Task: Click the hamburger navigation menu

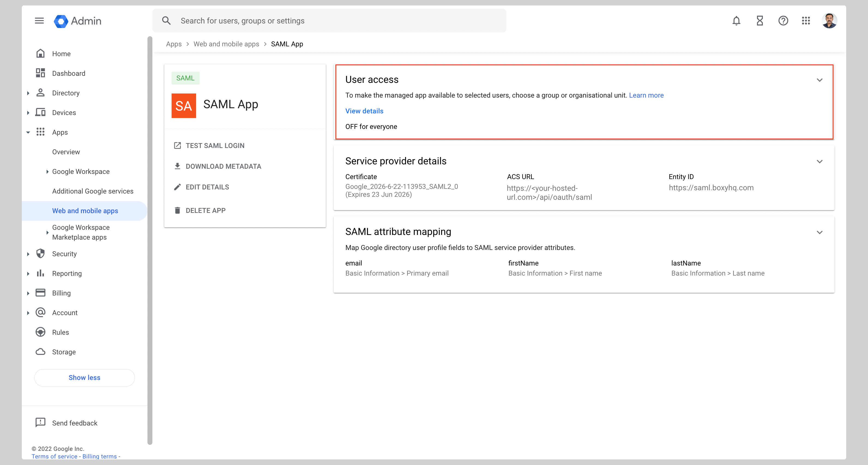Action: [39, 20]
